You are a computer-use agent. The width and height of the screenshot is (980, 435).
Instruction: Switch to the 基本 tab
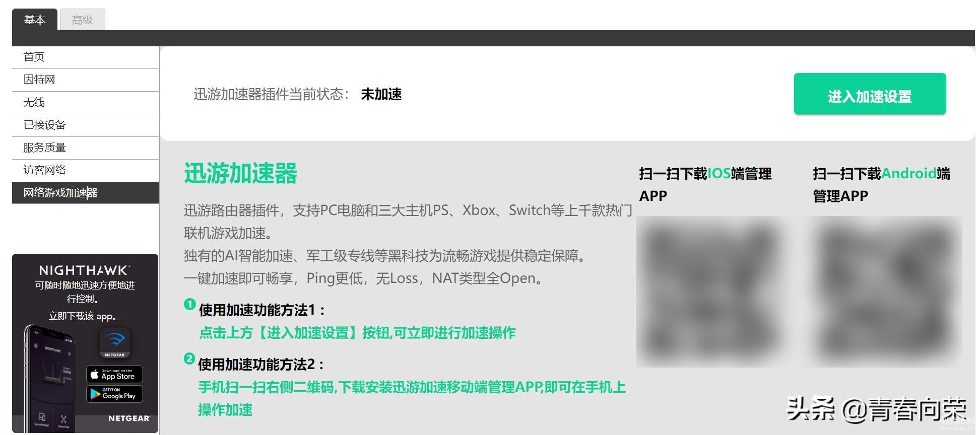click(x=34, y=20)
